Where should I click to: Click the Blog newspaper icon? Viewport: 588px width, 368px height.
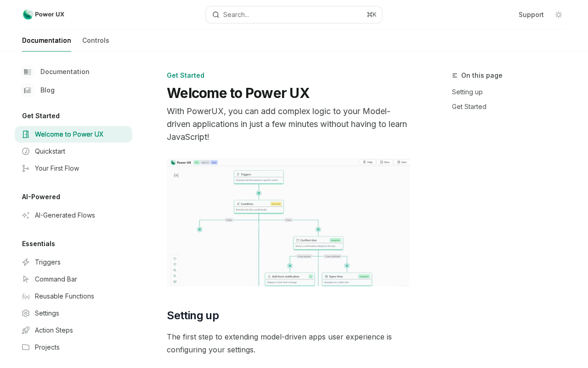(28, 90)
